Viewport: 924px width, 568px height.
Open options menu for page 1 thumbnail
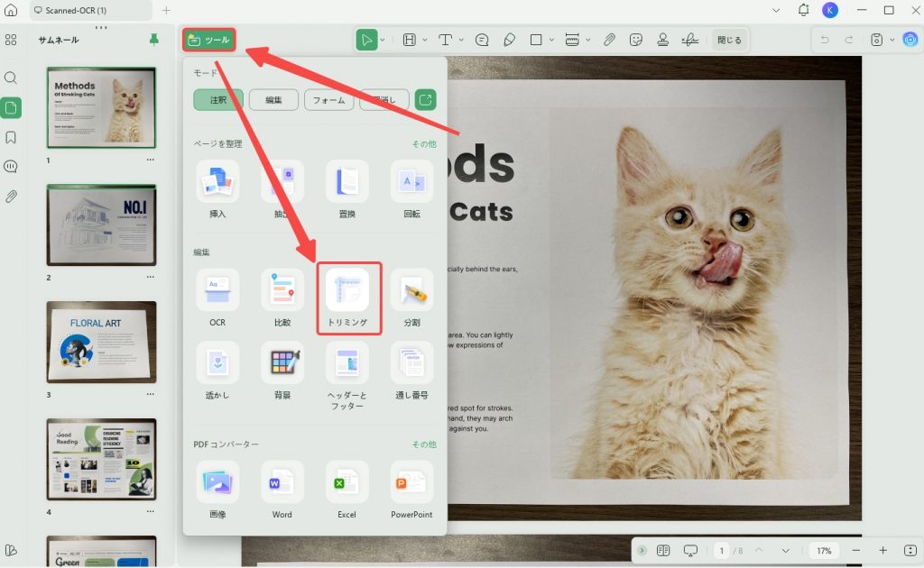(151, 160)
